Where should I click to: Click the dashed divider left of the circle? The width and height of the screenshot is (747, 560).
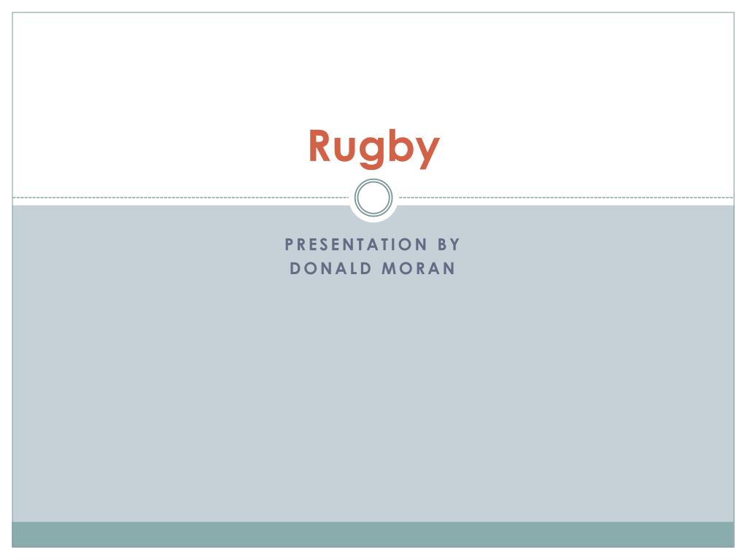pos(182,198)
